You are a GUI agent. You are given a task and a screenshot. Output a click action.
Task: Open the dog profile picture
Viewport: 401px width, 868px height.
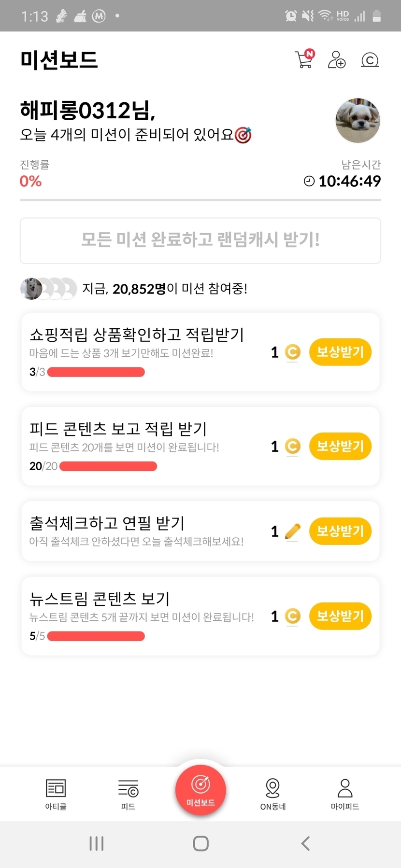coord(358,121)
